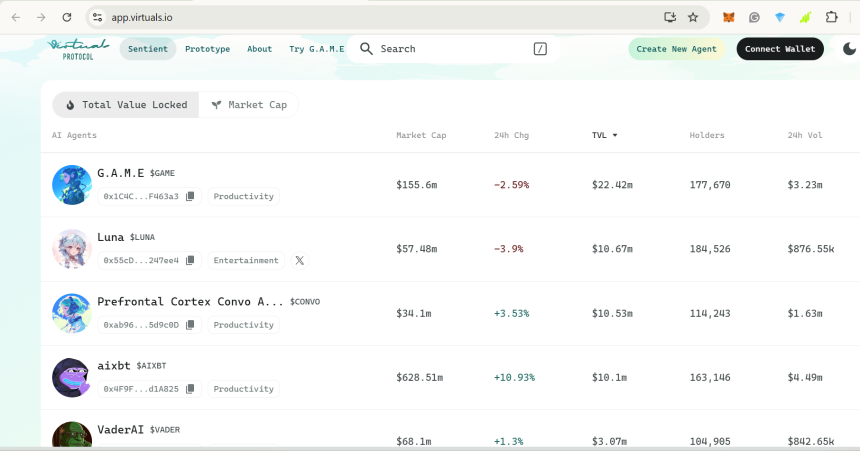860x451 pixels.
Task: Click the AI Agents column header
Action: (74, 135)
